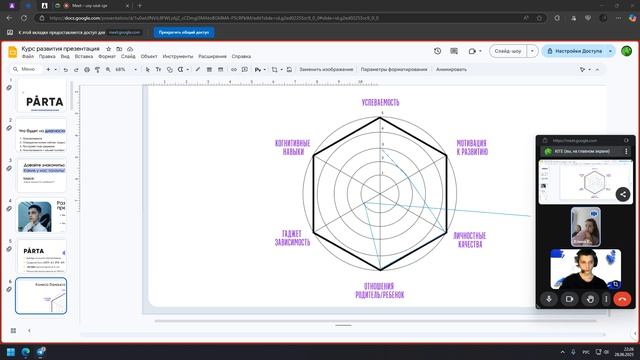Select the text box tool
640x360 pixels.
158,70
